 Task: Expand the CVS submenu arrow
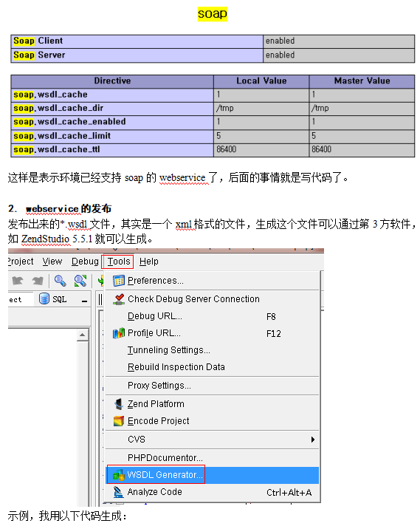click(312, 440)
